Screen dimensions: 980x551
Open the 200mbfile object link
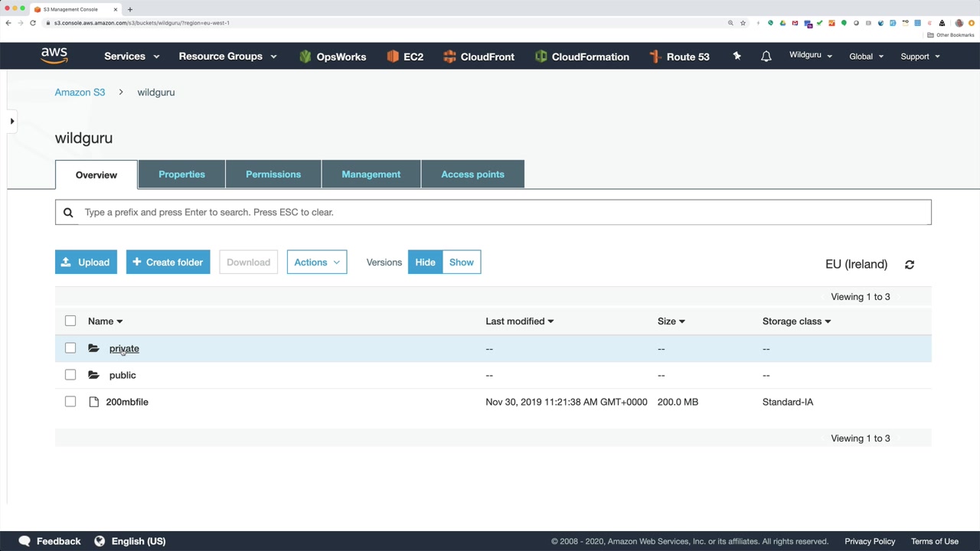127,403
